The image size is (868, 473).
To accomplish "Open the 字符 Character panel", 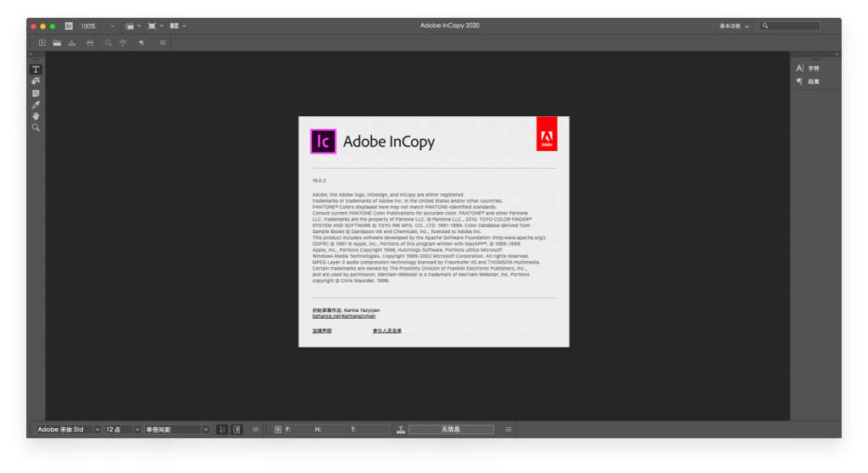I will coord(808,68).
